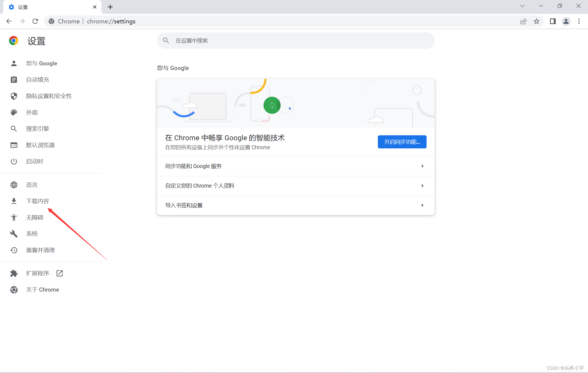The width and height of the screenshot is (588, 373).
Task: Click the search magnifier in settings search box
Action: tap(166, 41)
